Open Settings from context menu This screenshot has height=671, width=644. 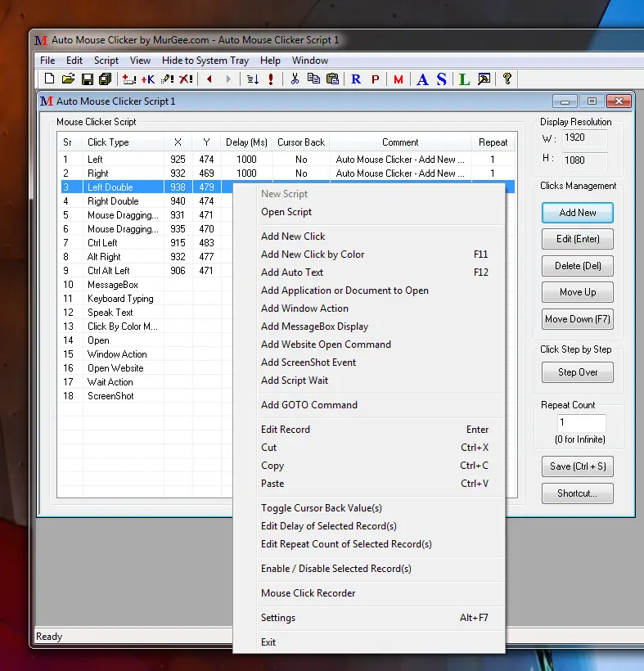pyautogui.click(x=369, y=618)
